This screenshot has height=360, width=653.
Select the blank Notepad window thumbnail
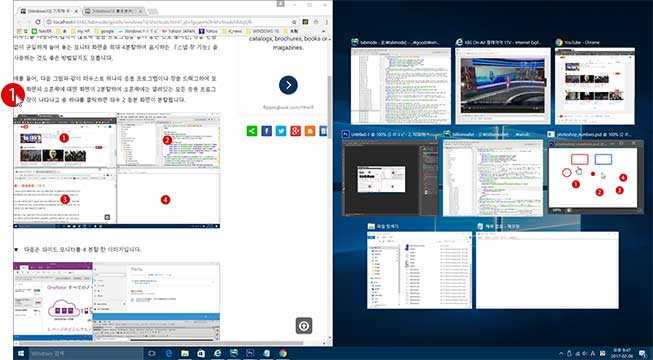pyautogui.click(x=547, y=270)
